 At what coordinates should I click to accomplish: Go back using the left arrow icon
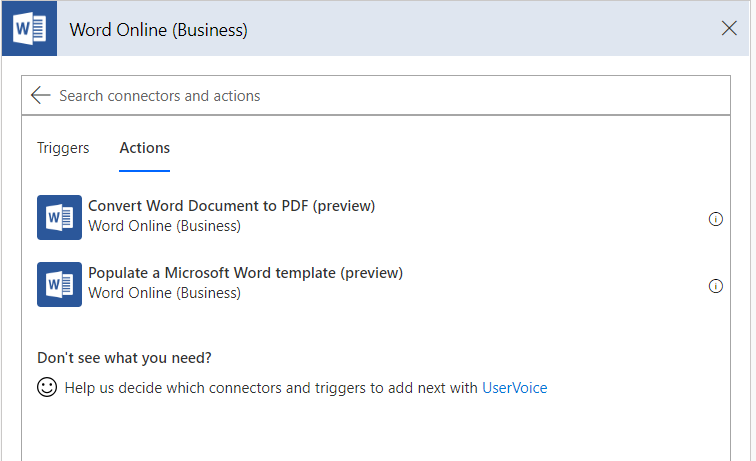tap(40, 95)
